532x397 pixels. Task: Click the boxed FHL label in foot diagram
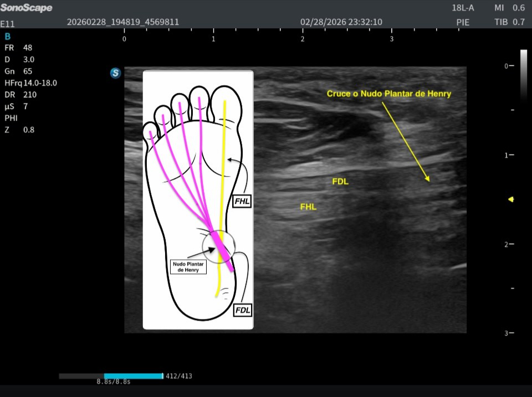coord(242,201)
